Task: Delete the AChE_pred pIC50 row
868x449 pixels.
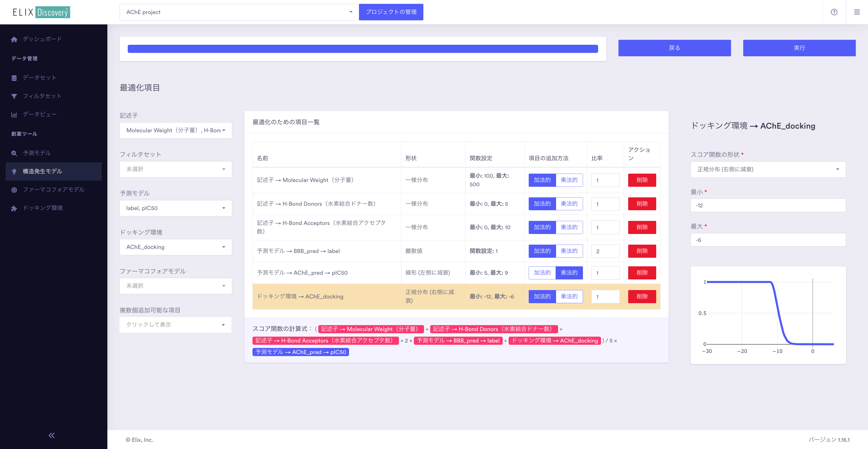Action: [x=642, y=273]
